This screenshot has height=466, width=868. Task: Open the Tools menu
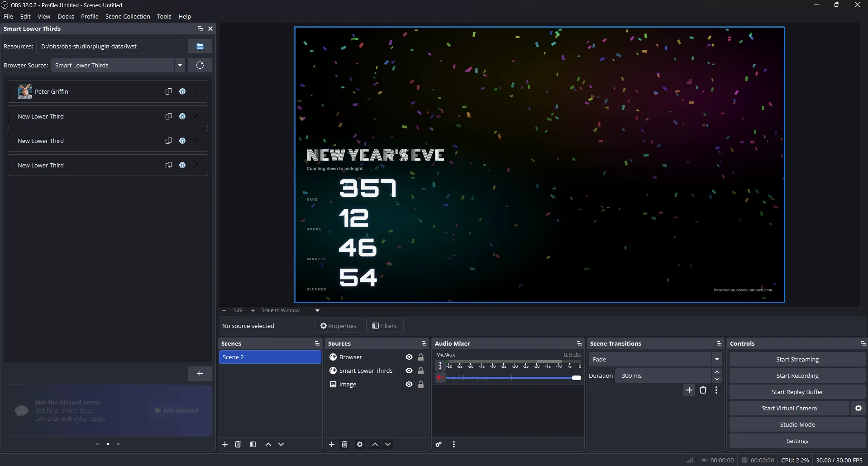coord(164,16)
